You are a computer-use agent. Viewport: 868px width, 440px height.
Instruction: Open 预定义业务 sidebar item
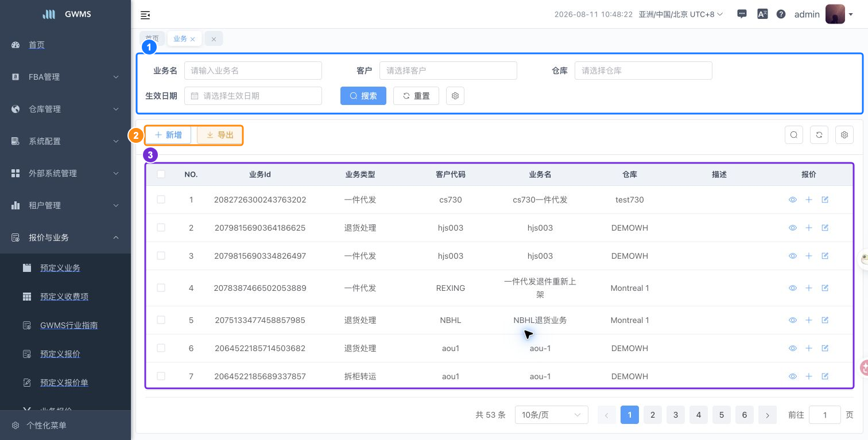coord(60,268)
